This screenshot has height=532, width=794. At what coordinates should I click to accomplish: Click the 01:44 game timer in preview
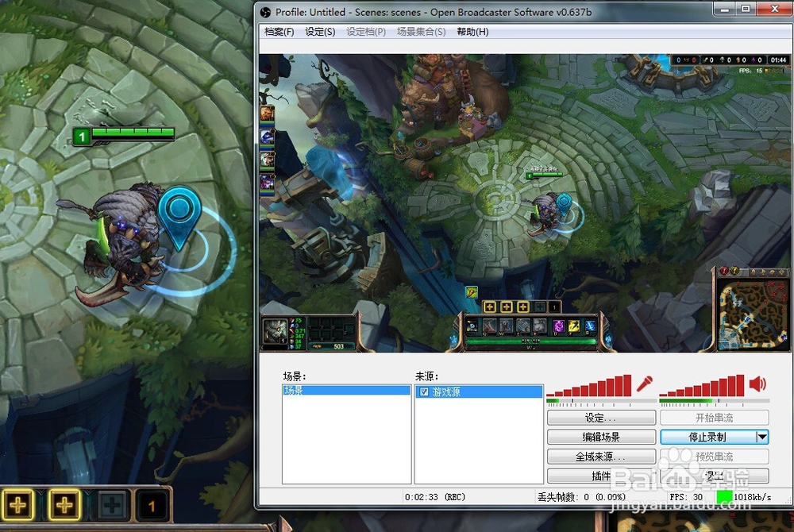[778, 60]
